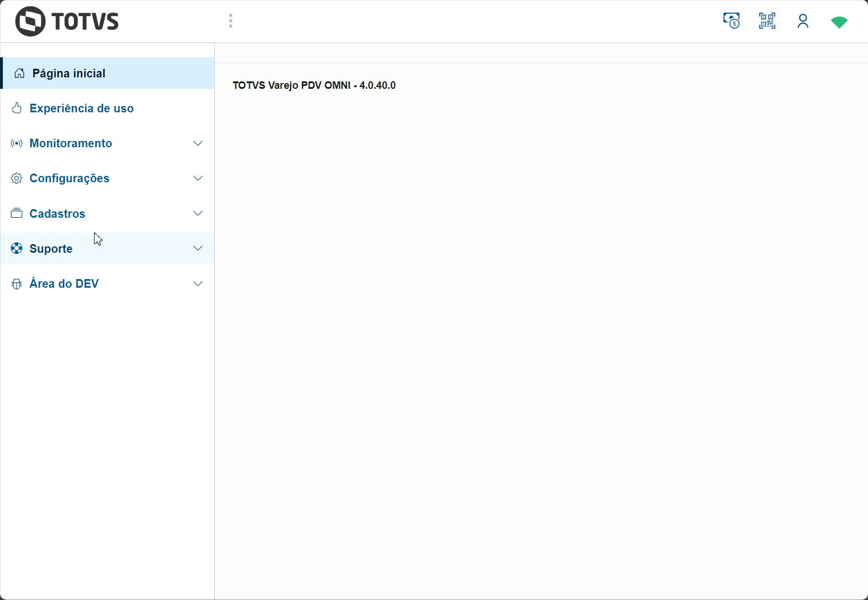This screenshot has width=868, height=600.
Task: Select the Suporte menu label
Action: (x=51, y=249)
